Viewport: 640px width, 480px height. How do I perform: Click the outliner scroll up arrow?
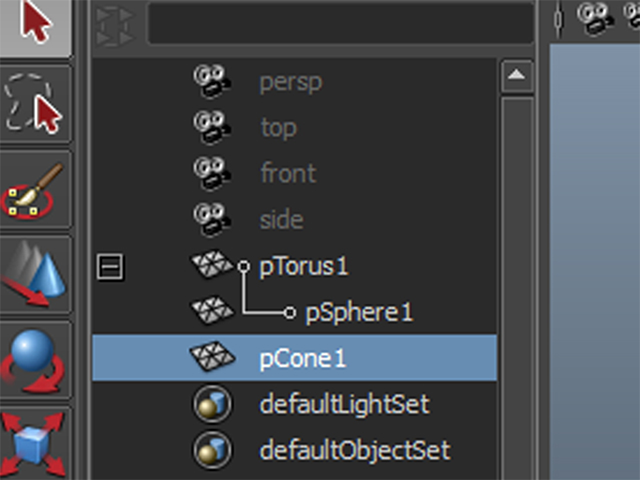pyautogui.click(x=517, y=76)
